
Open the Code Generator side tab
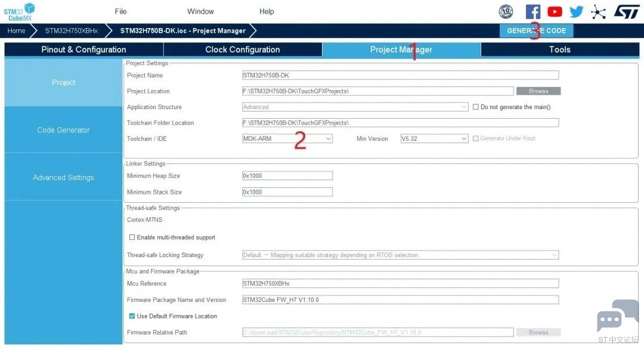coord(63,130)
